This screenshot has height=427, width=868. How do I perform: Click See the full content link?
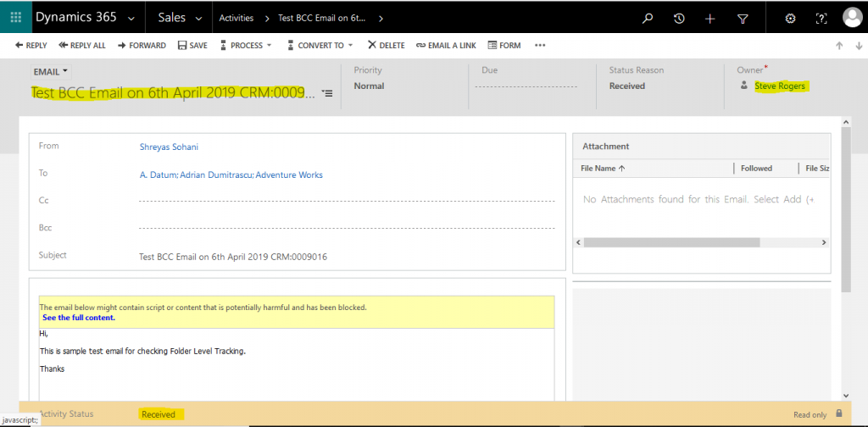(x=79, y=318)
